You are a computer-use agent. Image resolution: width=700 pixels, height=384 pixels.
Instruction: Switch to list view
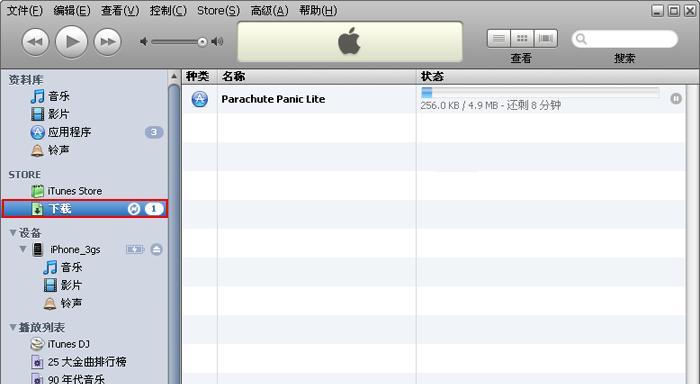499,39
